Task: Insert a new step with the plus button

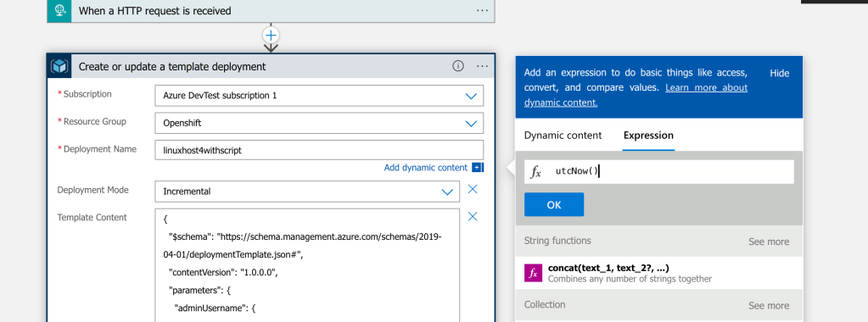Action: click(271, 36)
